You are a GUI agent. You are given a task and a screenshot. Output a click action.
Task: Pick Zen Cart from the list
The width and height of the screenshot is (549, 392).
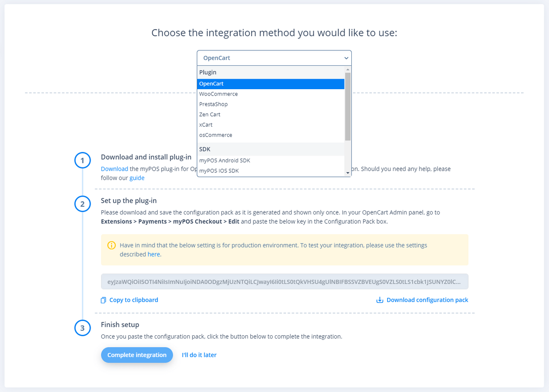210,114
